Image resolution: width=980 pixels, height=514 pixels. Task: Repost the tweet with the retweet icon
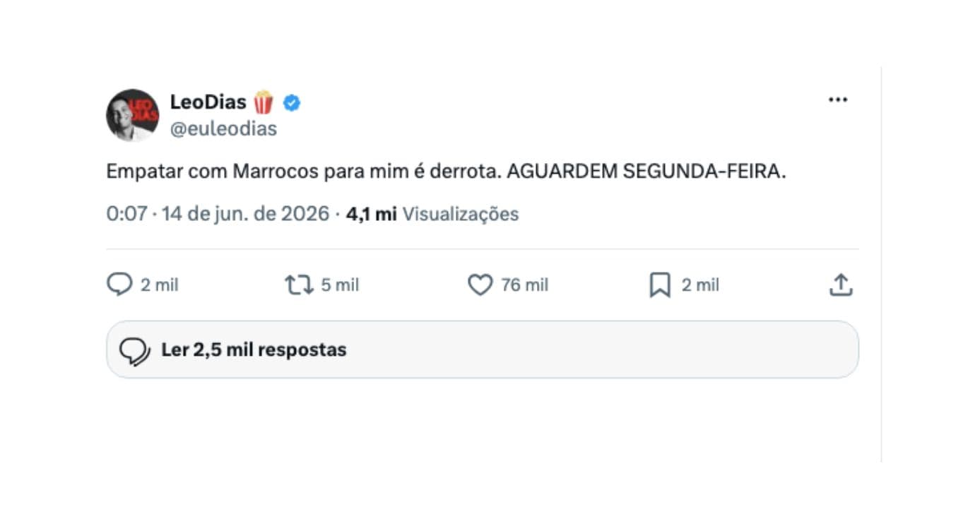click(x=299, y=285)
